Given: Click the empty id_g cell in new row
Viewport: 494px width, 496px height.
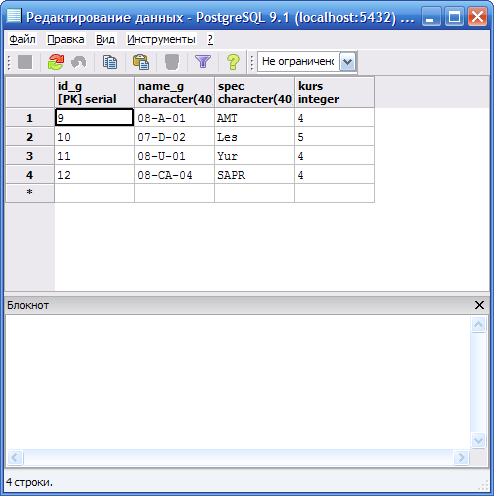Looking at the screenshot, I should pyautogui.click(x=95, y=193).
